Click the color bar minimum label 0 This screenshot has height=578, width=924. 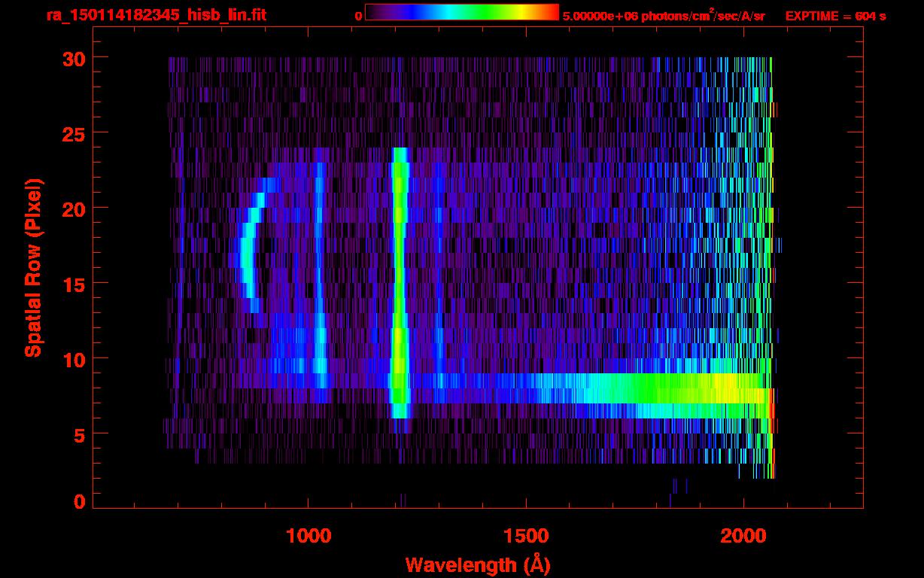pyautogui.click(x=359, y=16)
